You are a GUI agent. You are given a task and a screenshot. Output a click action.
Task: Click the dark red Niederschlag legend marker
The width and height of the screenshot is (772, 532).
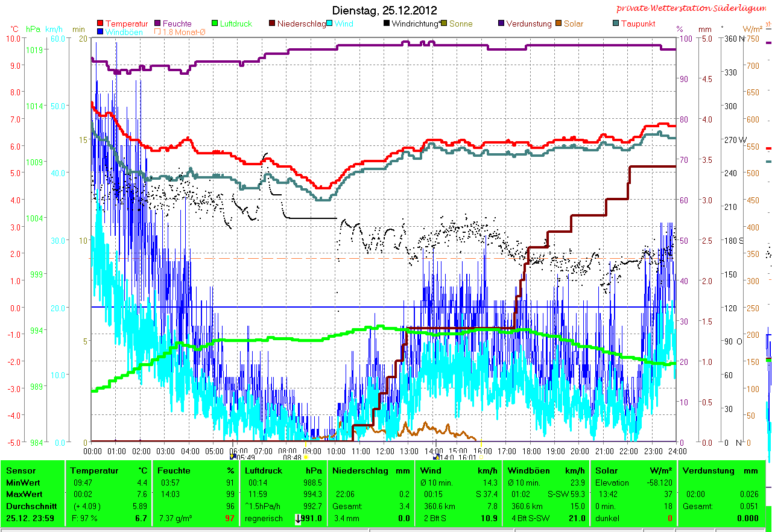tap(272, 24)
